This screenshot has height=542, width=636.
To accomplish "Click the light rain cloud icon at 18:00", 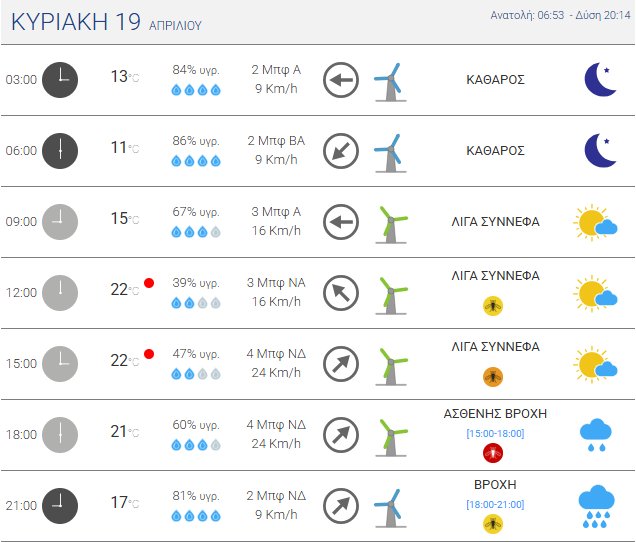I will coord(596,435).
